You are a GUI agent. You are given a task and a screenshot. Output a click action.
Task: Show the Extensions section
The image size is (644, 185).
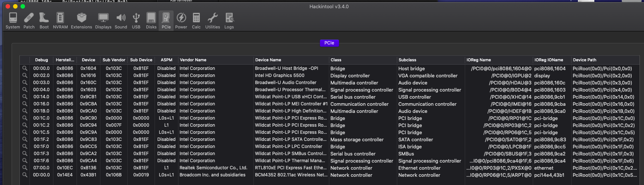81,20
